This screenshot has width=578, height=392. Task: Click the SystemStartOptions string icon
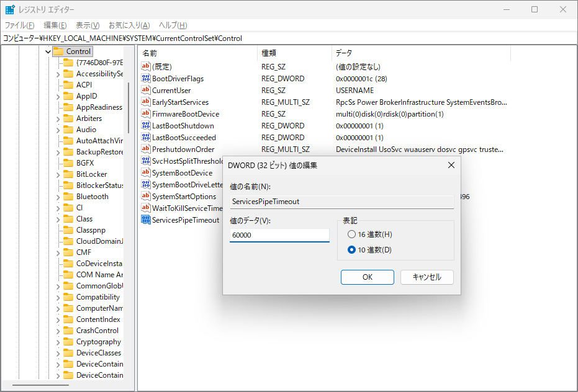tap(146, 197)
